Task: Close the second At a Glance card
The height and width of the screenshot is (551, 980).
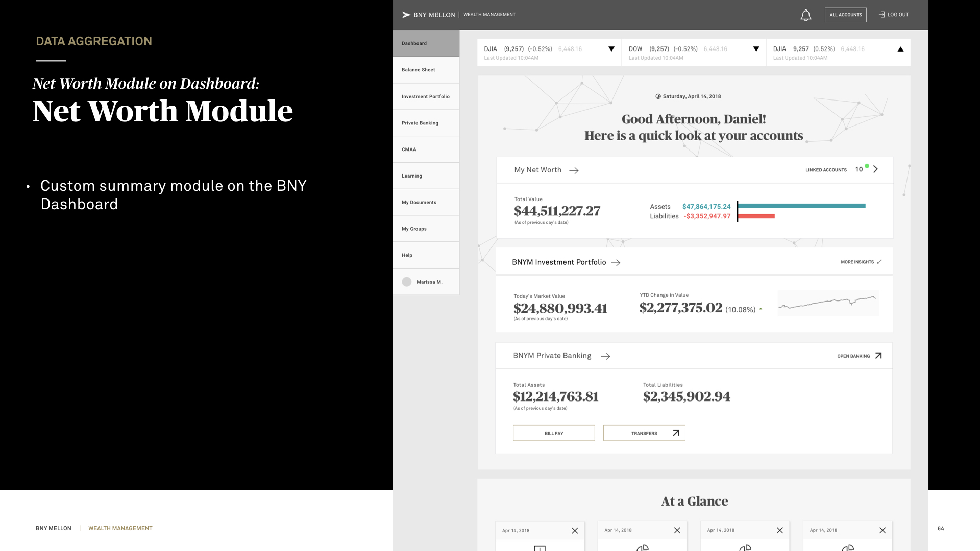Action: (677, 531)
